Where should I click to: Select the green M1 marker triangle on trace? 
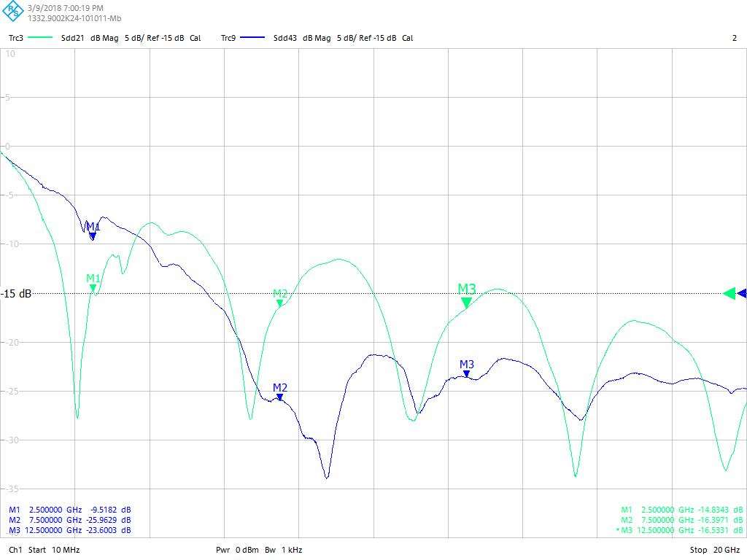93,289
